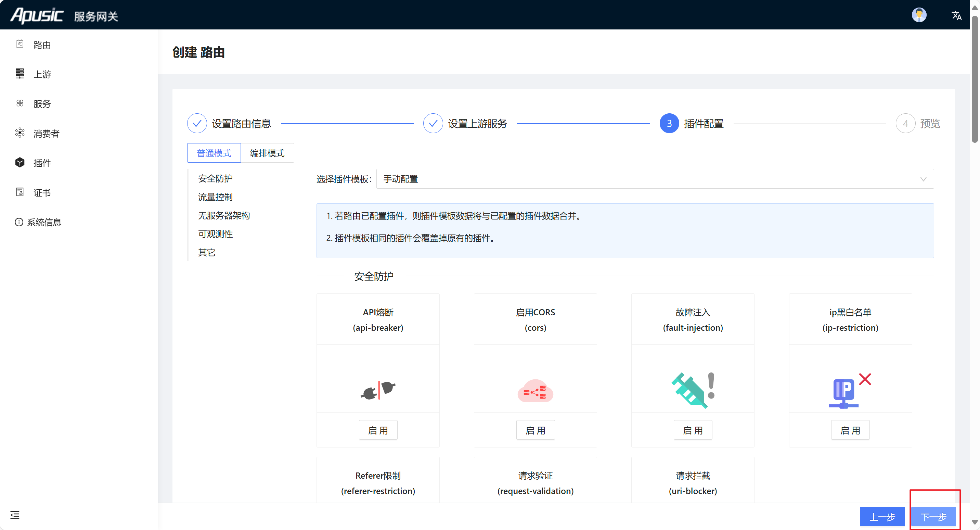
Task: Click the scrollbar up arrow
Action: coord(975,8)
